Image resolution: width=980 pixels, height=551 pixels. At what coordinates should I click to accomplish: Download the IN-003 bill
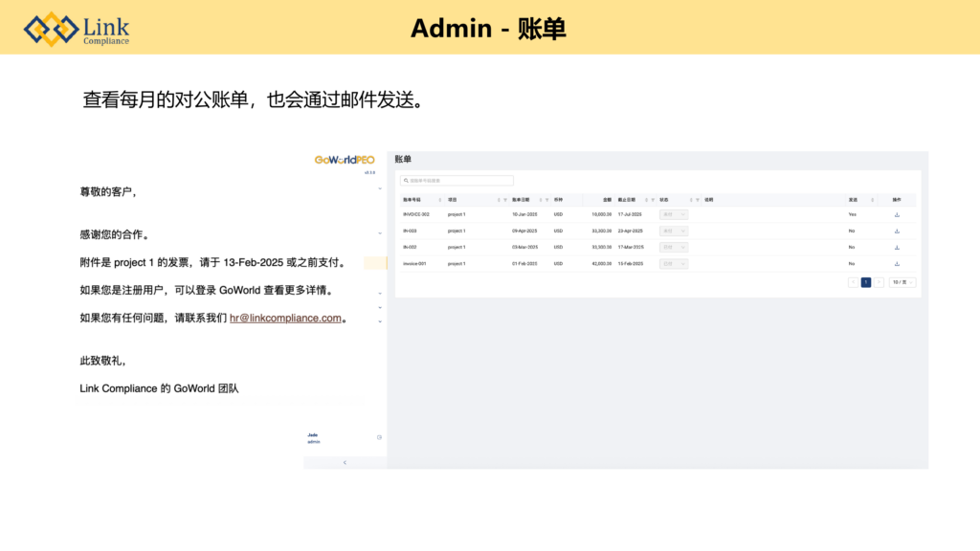click(x=897, y=231)
